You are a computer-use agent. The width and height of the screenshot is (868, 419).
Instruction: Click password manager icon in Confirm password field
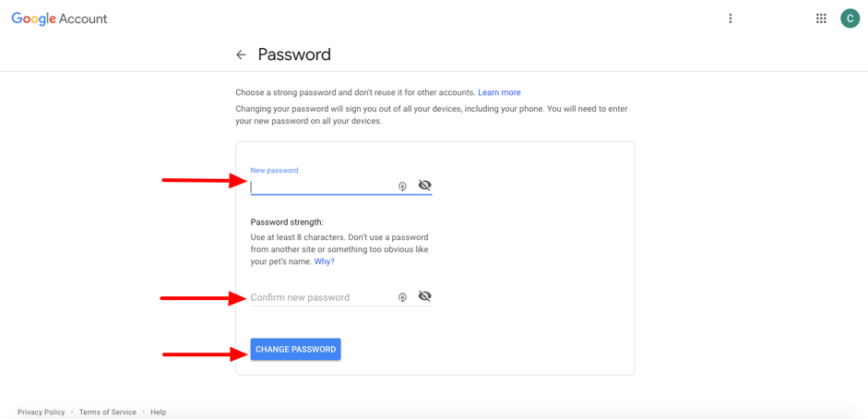pos(402,297)
